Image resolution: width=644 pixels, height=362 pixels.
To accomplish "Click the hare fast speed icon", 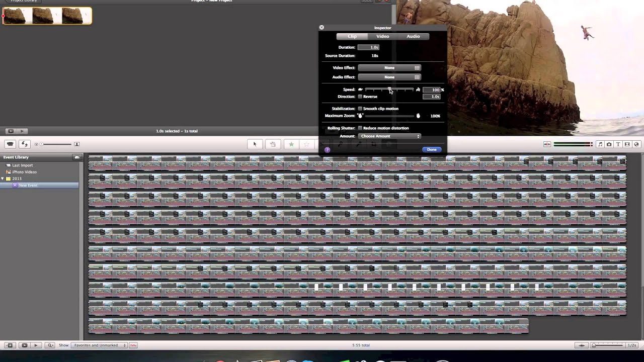I will 418,89.
